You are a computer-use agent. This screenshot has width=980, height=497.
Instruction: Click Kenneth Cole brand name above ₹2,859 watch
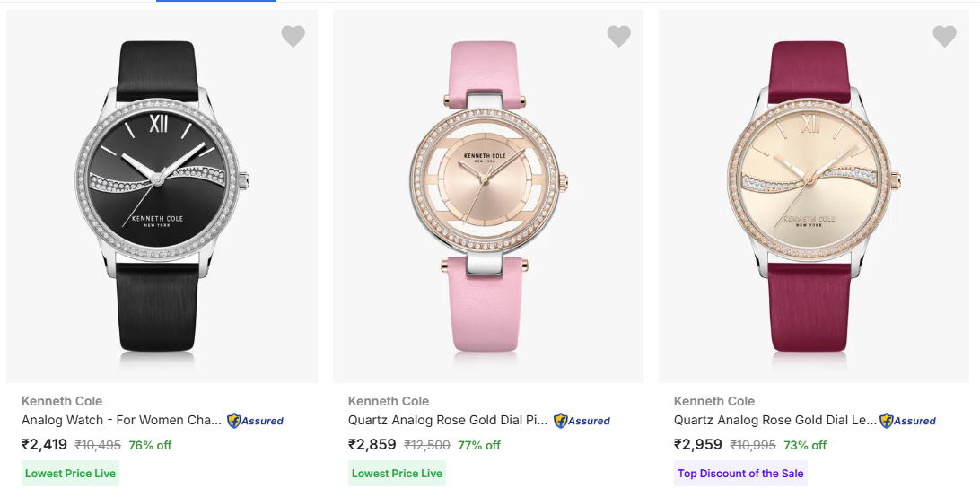pyautogui.click(x=389, y=401)
